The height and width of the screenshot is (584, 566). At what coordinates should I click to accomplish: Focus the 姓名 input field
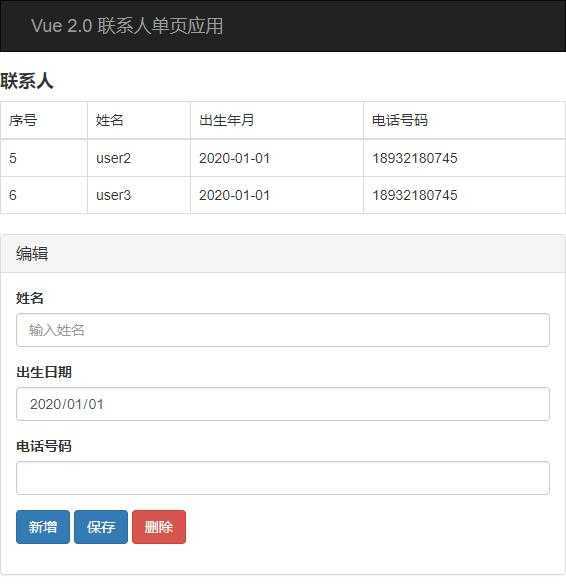pyautogui.click(x=283, y=330)
